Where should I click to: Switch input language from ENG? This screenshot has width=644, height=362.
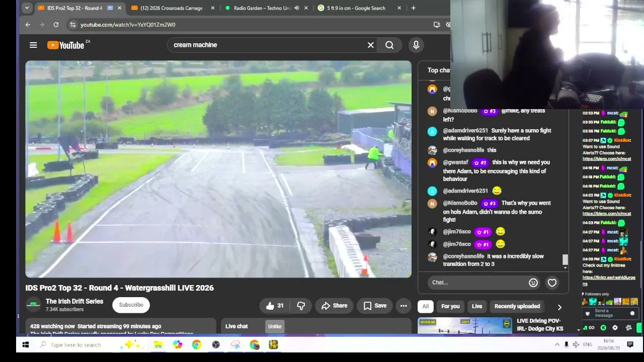pyautogui.click(x=588, y=345)
